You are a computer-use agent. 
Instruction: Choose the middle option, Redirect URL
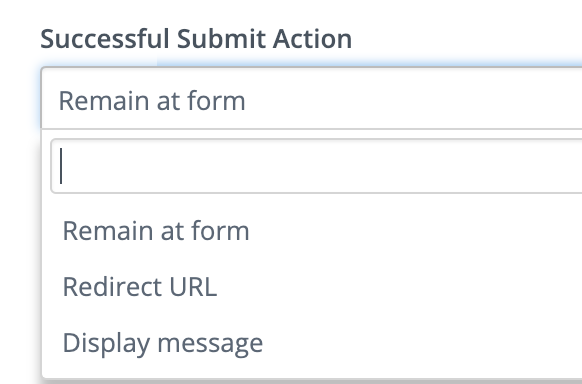[312, 286]
